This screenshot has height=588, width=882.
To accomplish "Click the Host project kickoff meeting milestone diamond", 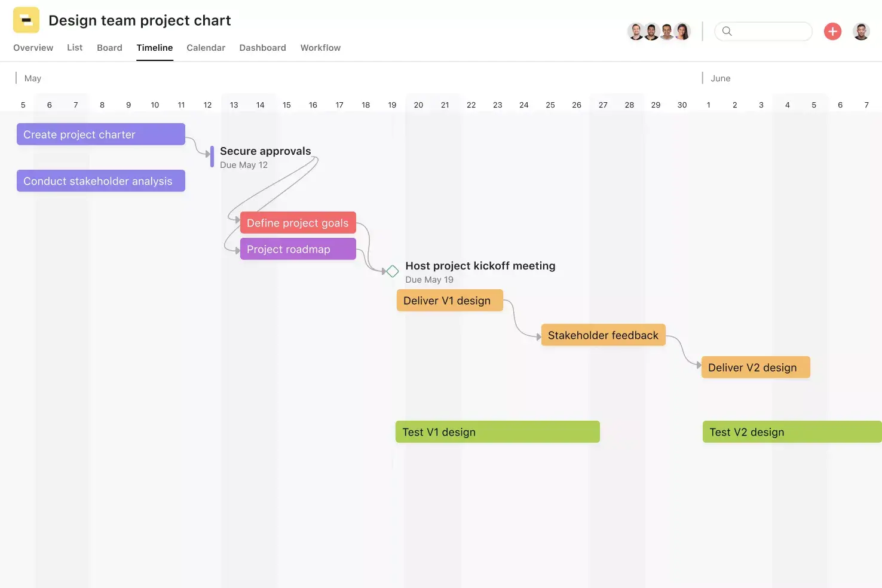I will [x=392, y=271].
